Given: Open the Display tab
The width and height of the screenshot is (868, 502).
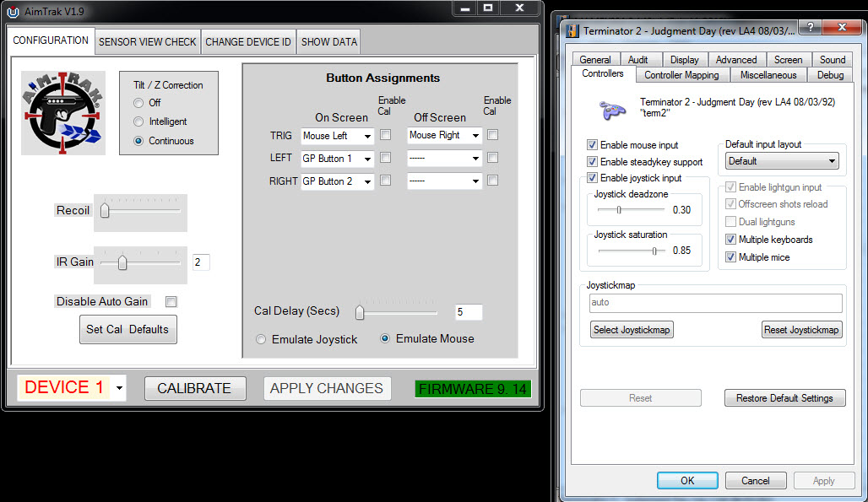Looking at the screenshot, I should pos(684,60).
